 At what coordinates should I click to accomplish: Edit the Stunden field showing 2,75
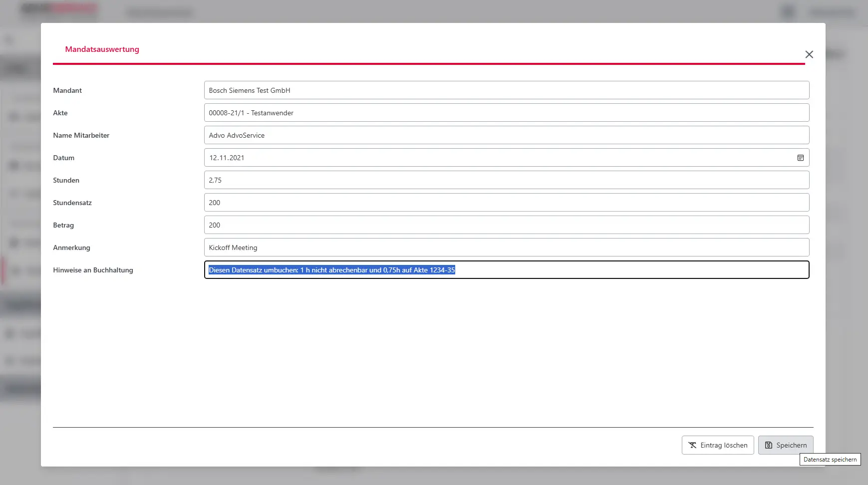[506, 180]
